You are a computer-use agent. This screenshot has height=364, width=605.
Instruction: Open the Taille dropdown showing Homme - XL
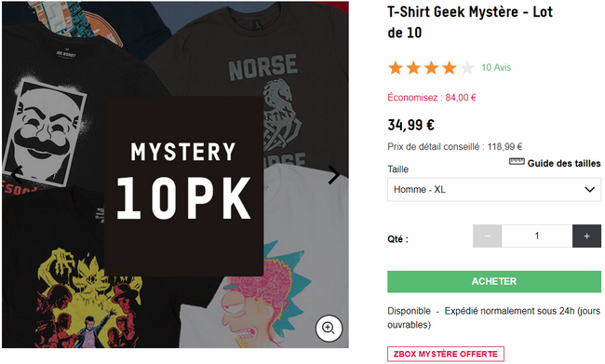click(x=494, y=190)
